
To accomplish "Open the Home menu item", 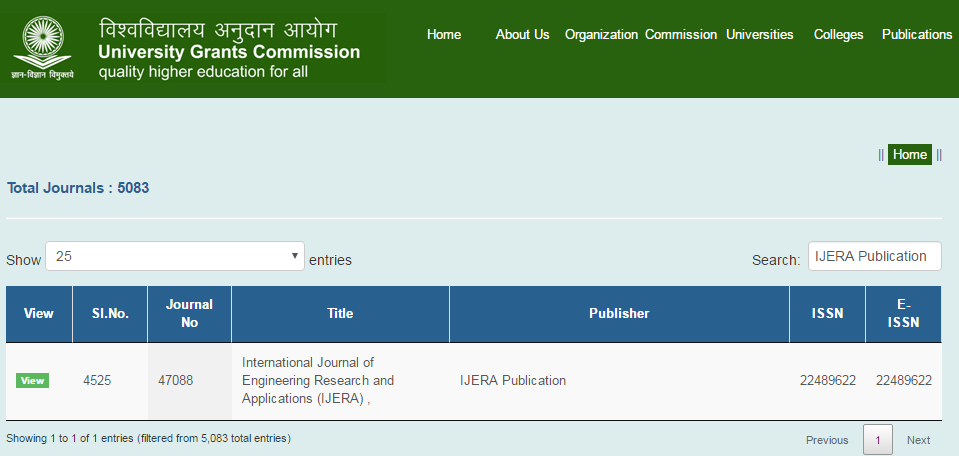I will [444, 35].
